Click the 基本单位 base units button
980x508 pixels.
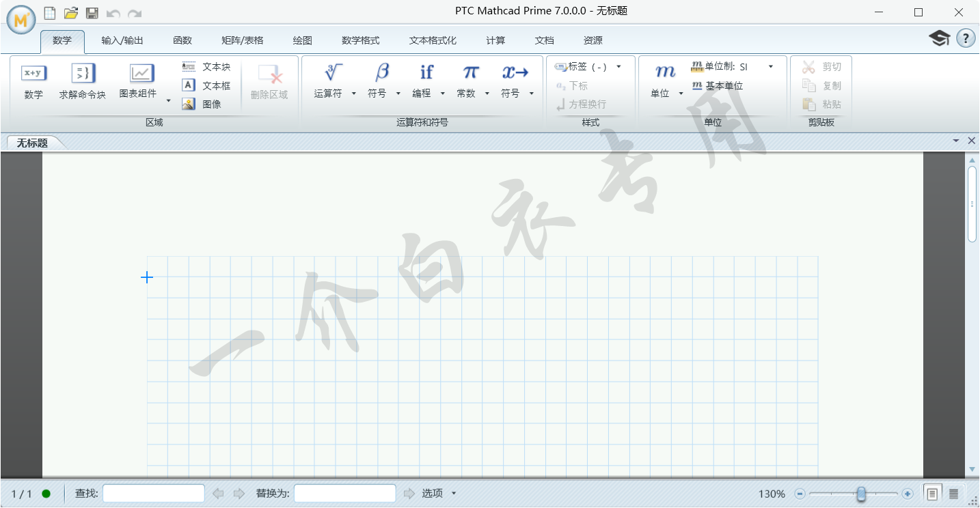click(717, 86)
